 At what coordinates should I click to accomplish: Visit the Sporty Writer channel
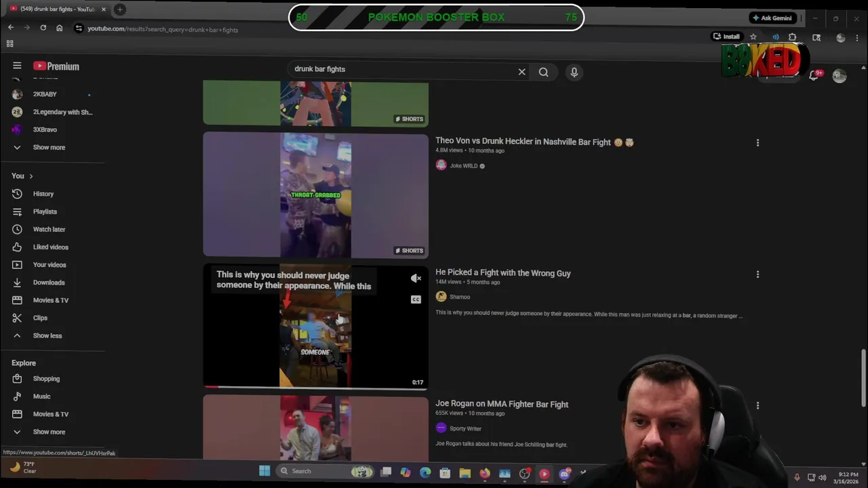point(465,428)
